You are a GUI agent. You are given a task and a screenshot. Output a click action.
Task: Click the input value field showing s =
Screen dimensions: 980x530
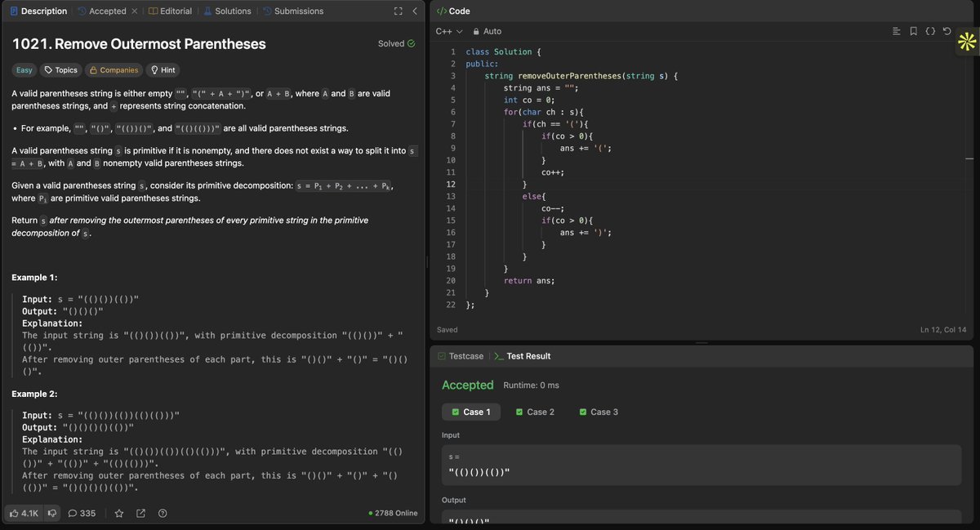pos(701,465)
